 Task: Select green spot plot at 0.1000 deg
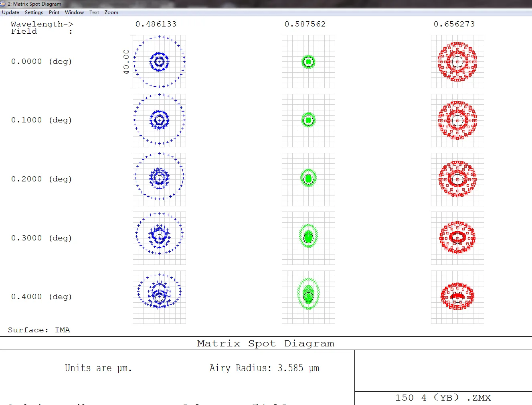tap(308, 120)
